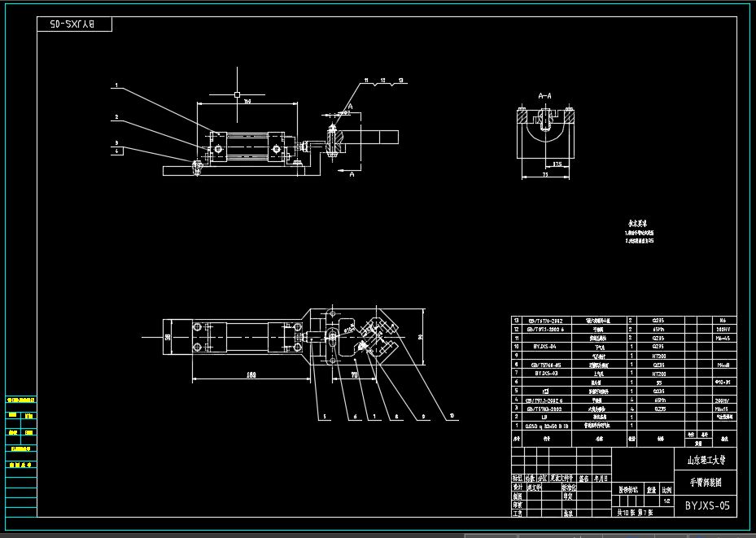Select the HT200 material in parts list row 9
The height and width of the screenshot is (538, 756).
click(658, 356)
